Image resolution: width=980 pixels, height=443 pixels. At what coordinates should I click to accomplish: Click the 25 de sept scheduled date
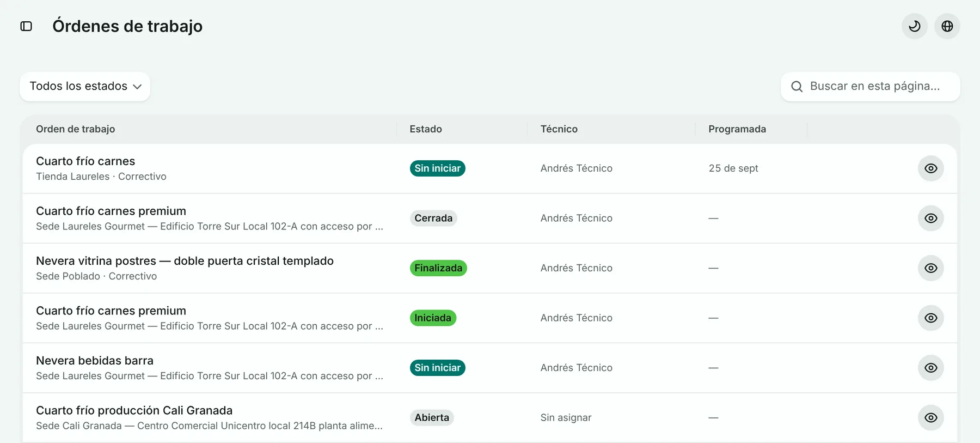tap(733, 168)
